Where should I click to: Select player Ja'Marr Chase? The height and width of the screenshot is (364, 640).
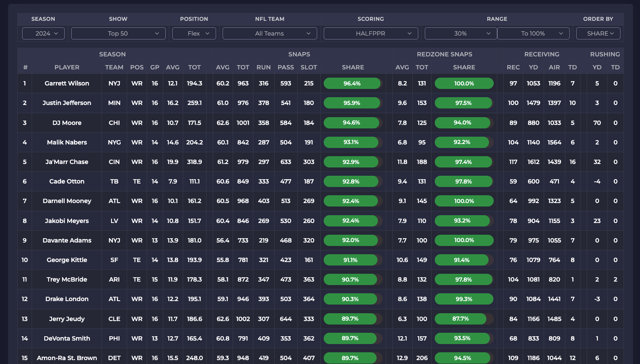coord(67,162)
